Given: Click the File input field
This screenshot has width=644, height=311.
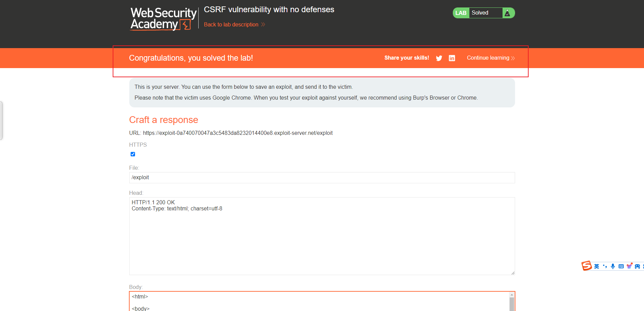Looking at the screenshot, I should coord(322,178).
